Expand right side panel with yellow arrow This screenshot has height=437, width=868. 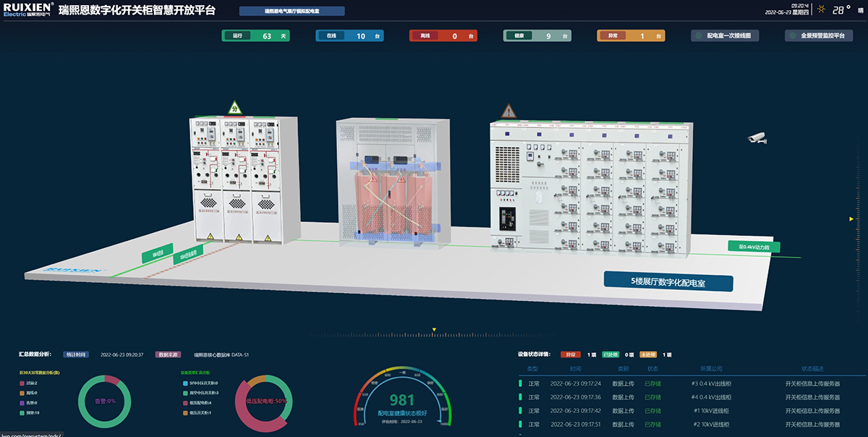tap(851, 218)
